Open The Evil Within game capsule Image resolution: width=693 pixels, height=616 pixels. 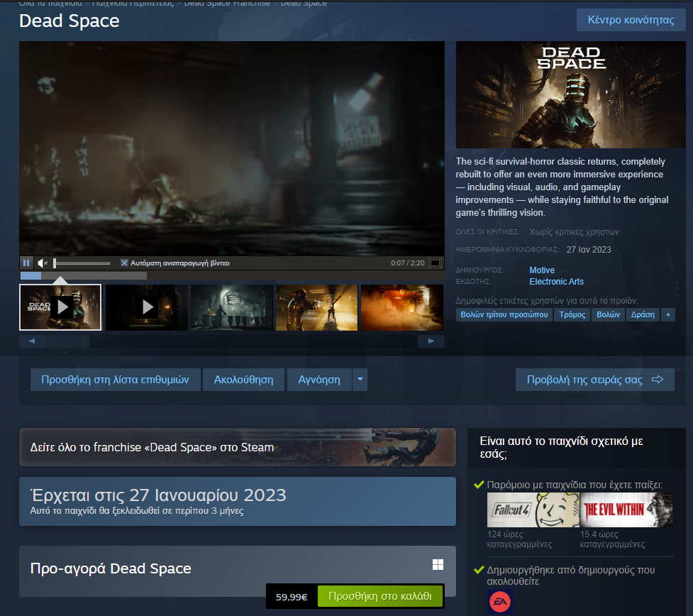click(626, 510)
